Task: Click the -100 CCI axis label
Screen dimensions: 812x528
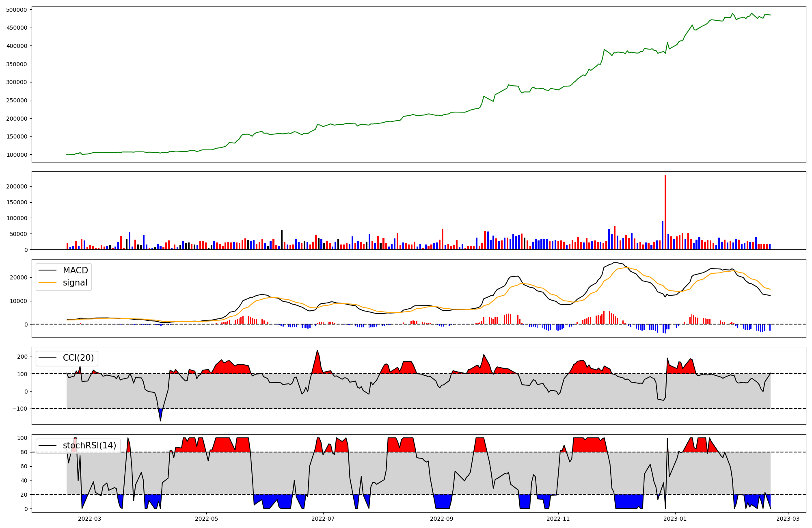Action: click(19, 409)
